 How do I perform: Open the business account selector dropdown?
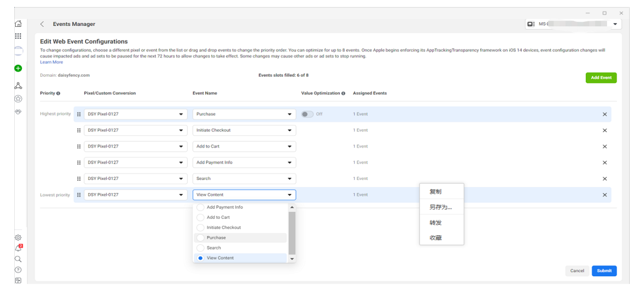tap(573, 24)
